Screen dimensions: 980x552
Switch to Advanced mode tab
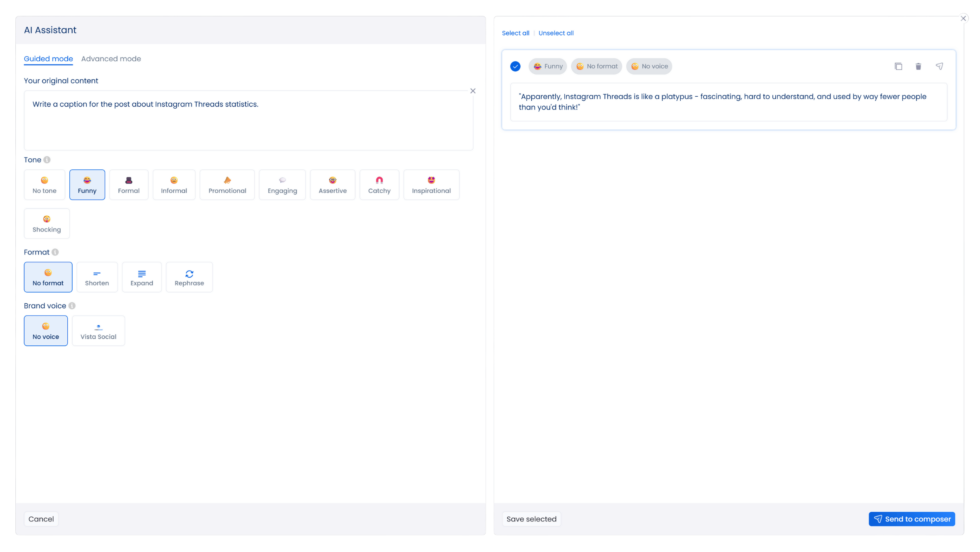click(111, 59)
